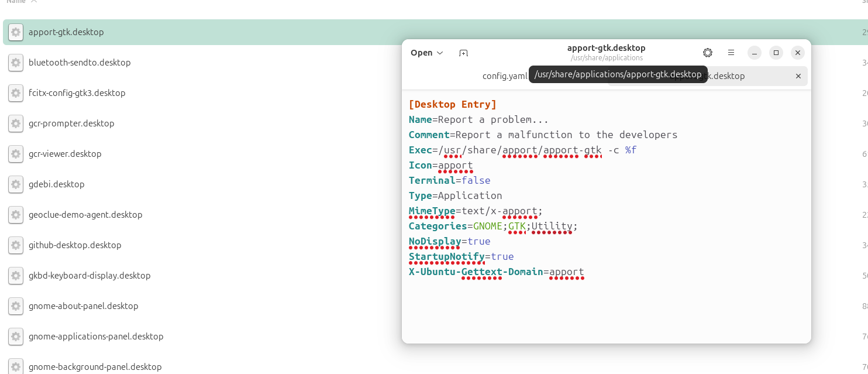
Task: Click the StartupNotify=true line
Action: 461,256
